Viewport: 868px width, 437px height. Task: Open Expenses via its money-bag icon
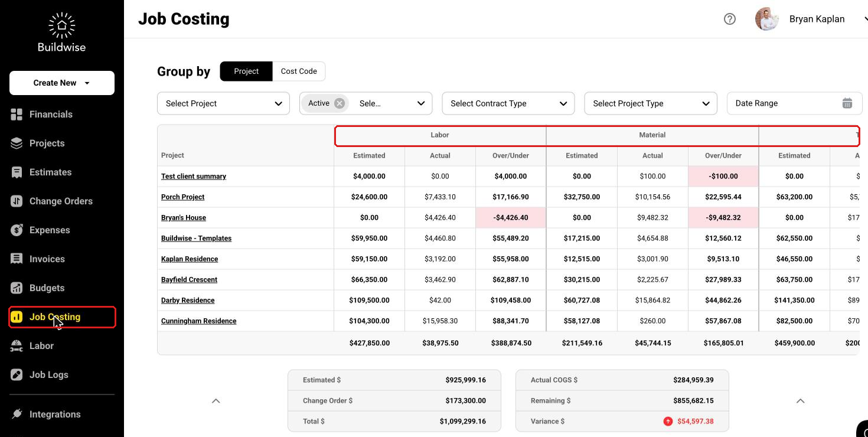coord(17,230)
